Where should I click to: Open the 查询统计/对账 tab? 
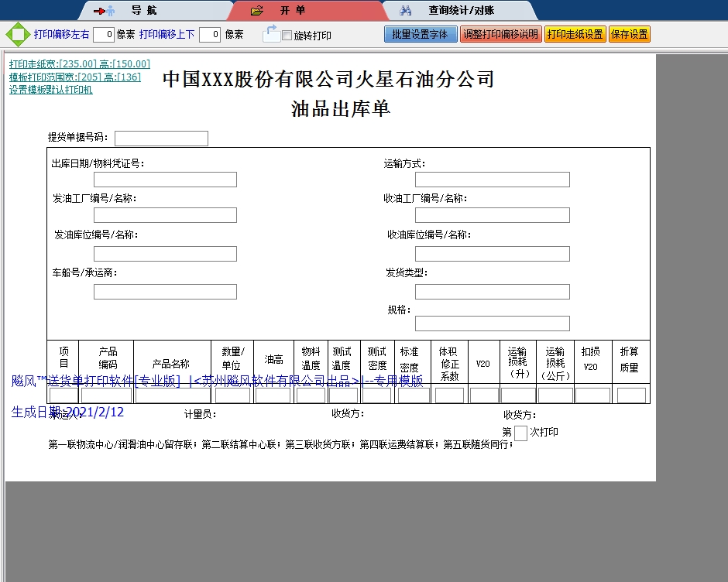[x=461, y=11]
